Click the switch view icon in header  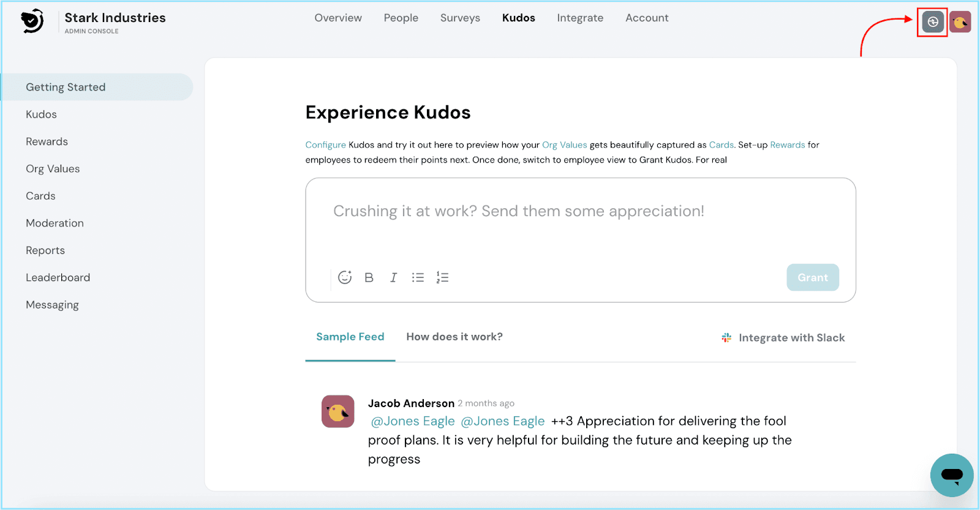point(932,22)
